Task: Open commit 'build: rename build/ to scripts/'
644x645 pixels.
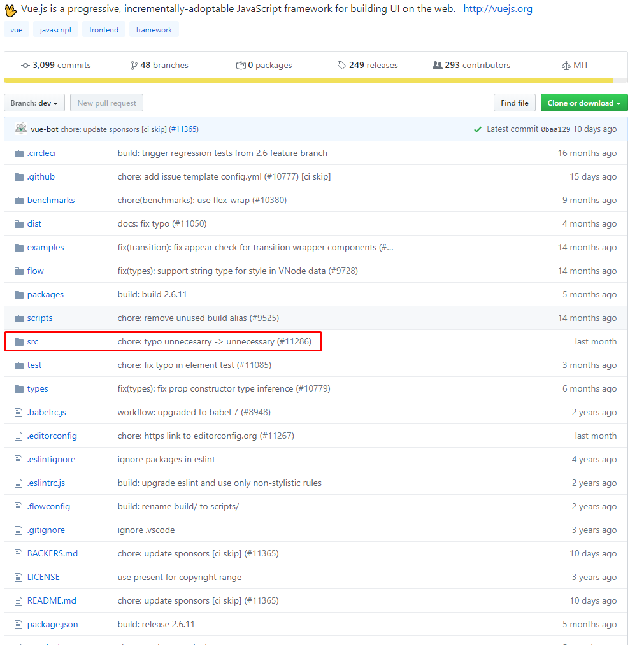Action: [x=178, y=507]
